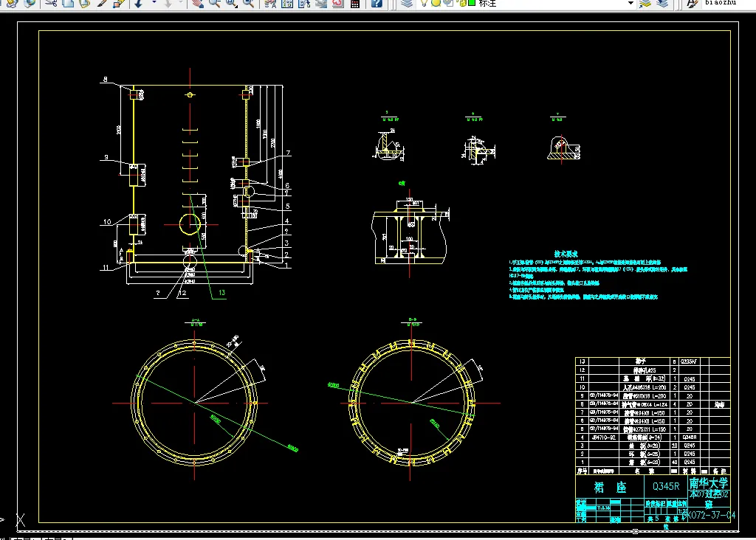
Task: Select the 备注 header cell in parts list
Action: coord(719,471)
